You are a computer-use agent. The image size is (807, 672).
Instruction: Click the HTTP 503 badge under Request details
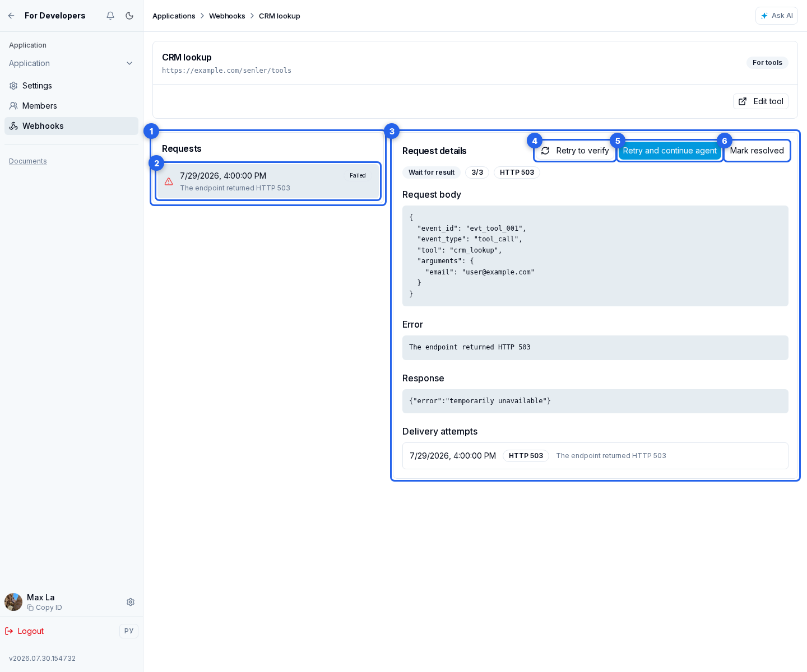click(x=517, y=172)
